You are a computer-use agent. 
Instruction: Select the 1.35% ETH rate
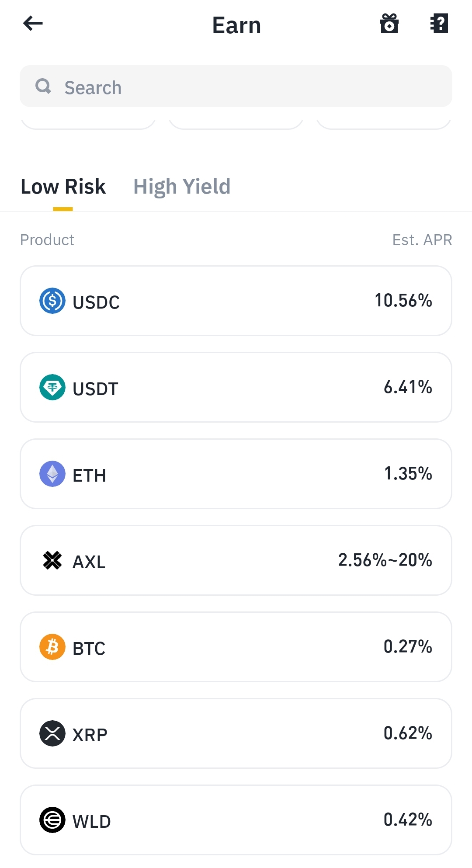click(408, 473)
